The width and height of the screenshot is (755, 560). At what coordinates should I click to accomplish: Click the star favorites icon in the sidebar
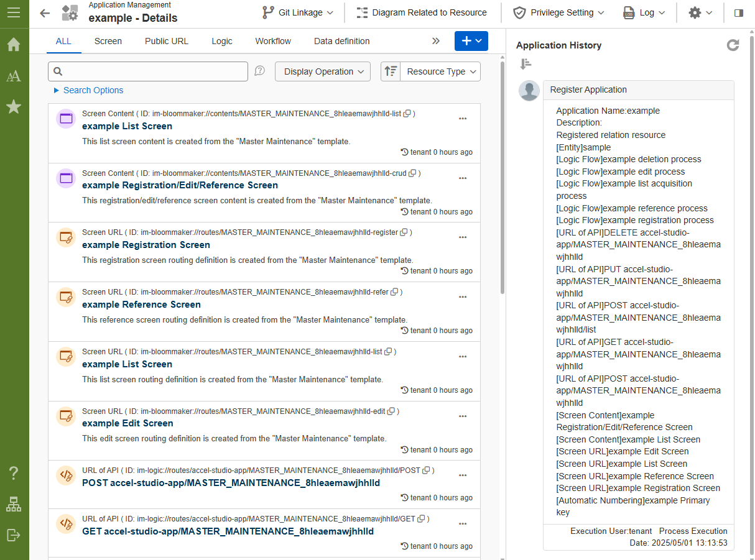pyautogui.click(x=14, y=107)
